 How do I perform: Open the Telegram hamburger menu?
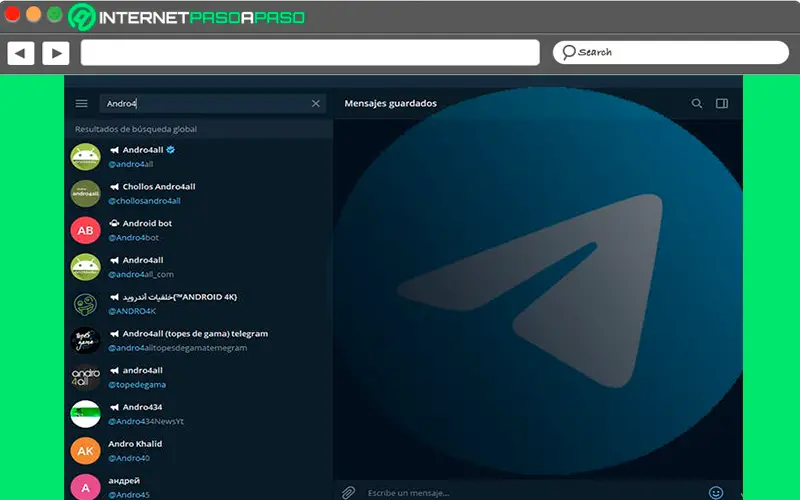click(x=82, y=104)
